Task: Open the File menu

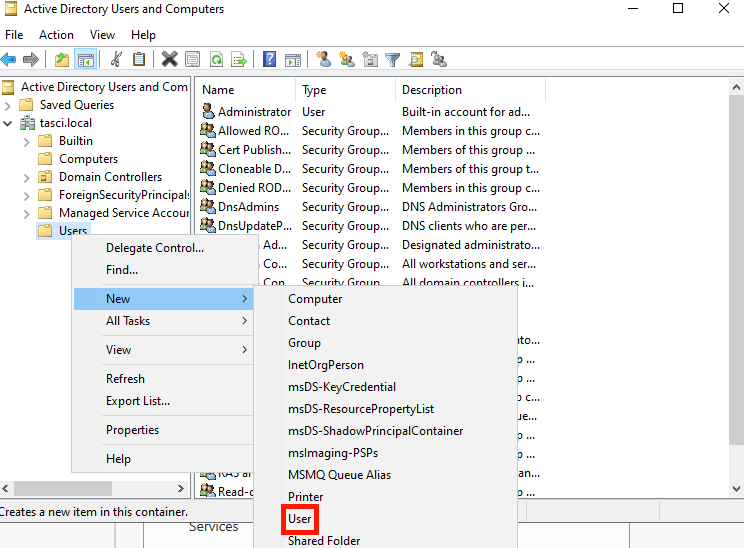Action: coord(14,35)
